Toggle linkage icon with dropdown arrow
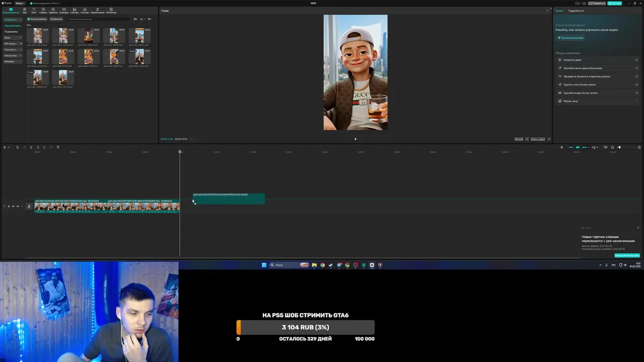Screen dimensions: 644x362 point(586,147)
